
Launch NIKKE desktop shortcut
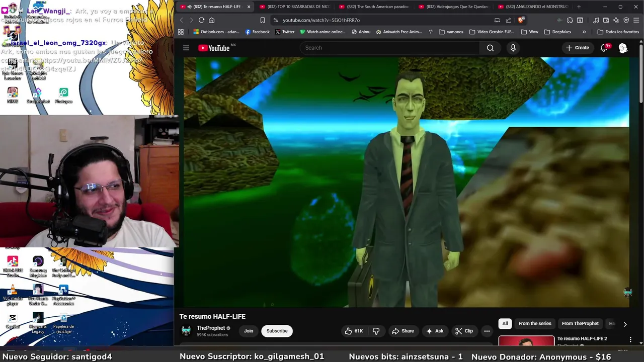coord(13,95)
